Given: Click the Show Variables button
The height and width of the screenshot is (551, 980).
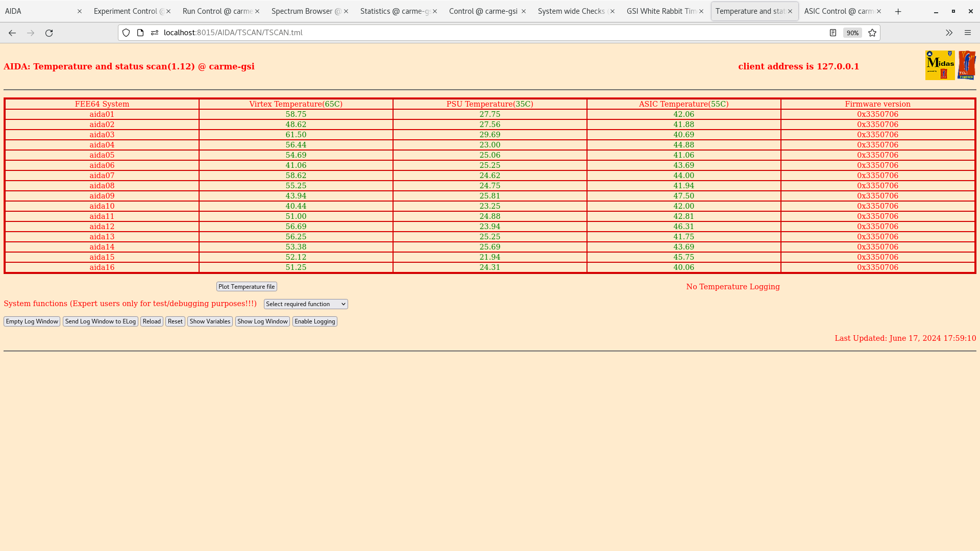Looking at the screenshot, I should click(209, 321).
